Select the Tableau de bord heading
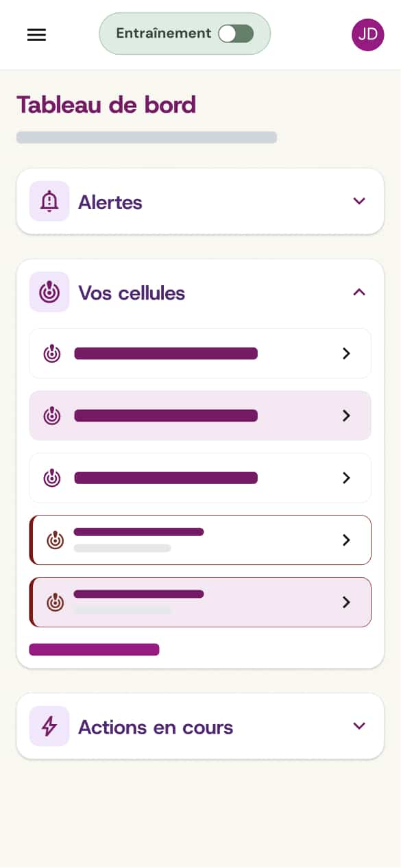This screenshot has width=401, height=868. (106, 105)
